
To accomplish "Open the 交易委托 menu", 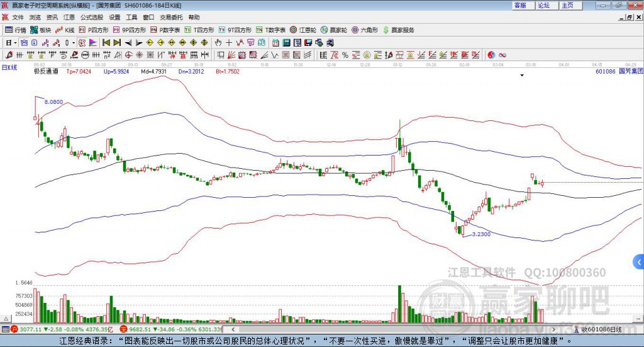I will tap(171, 17).
